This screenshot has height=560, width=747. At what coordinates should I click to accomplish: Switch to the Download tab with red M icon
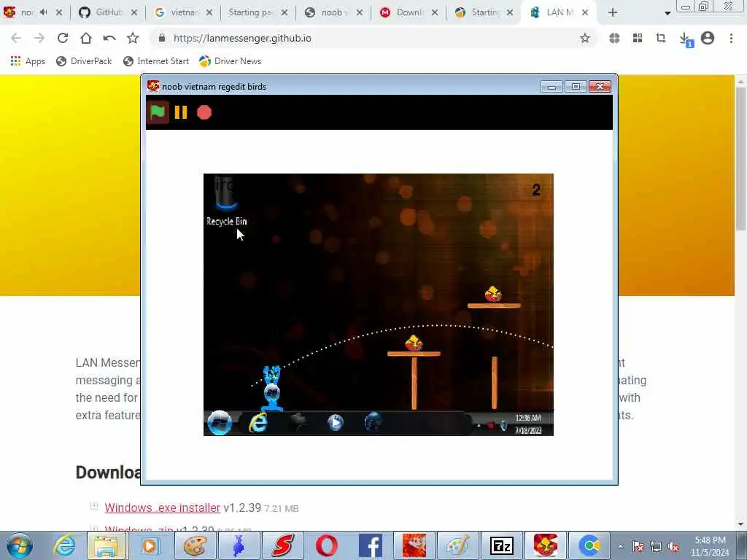click(409, 12)
